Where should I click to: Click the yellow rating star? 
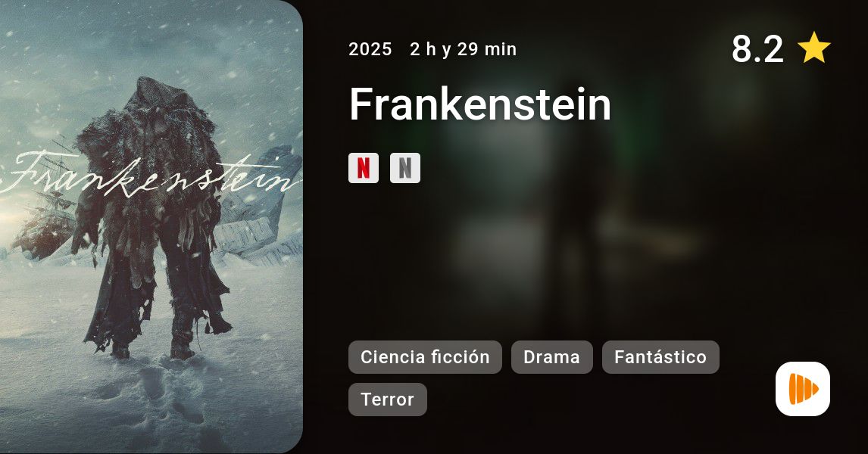[813, 48]
